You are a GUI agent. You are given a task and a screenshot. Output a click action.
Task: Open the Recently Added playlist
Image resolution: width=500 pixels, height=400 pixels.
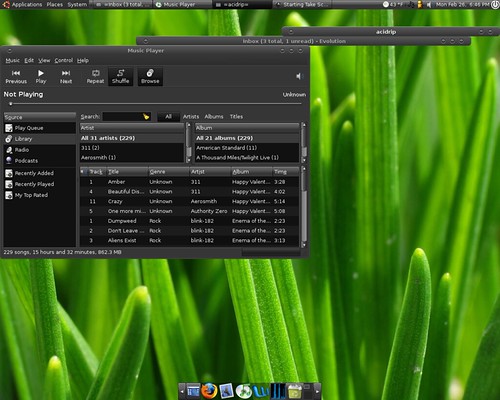coord(40,173)
